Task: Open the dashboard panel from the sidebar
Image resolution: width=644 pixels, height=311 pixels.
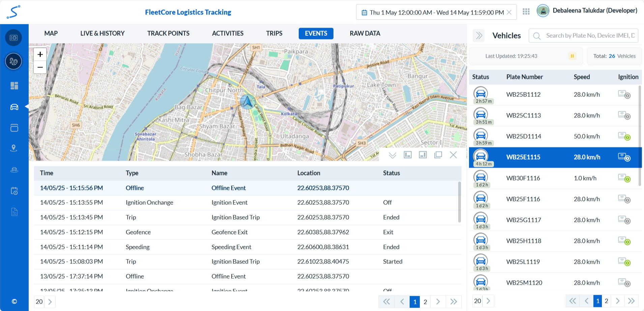Action: [x=13, y=86]
